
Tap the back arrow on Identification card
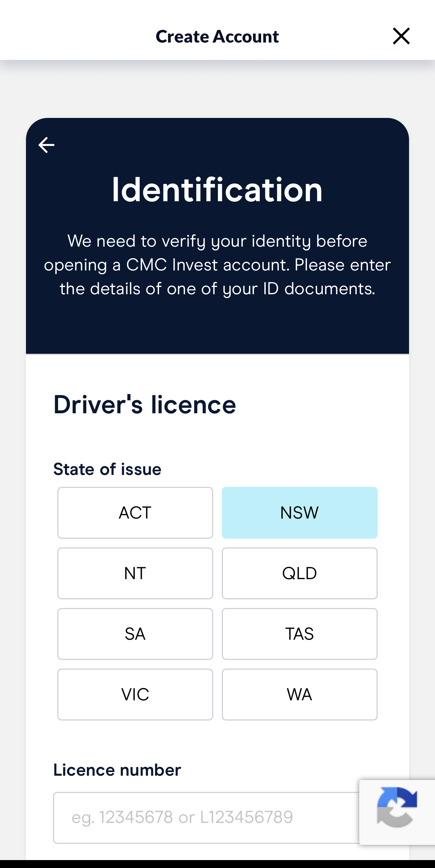[x=47, y=145]
